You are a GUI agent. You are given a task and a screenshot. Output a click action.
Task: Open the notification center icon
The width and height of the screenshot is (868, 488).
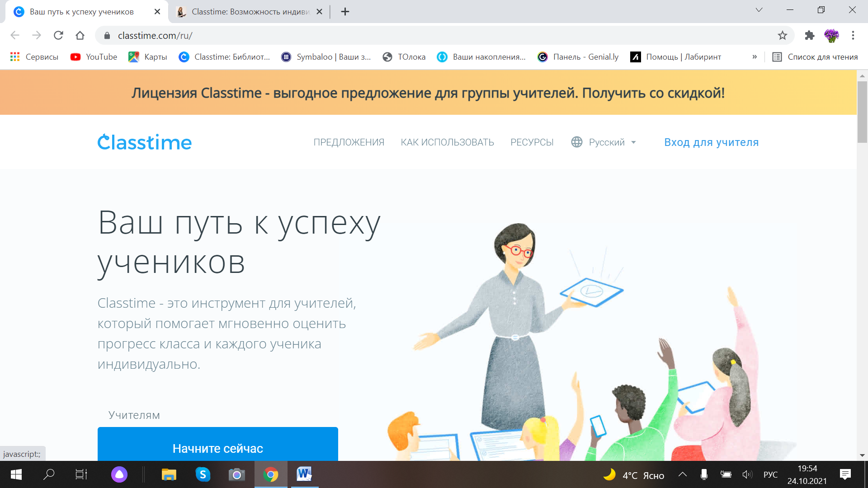845,474
